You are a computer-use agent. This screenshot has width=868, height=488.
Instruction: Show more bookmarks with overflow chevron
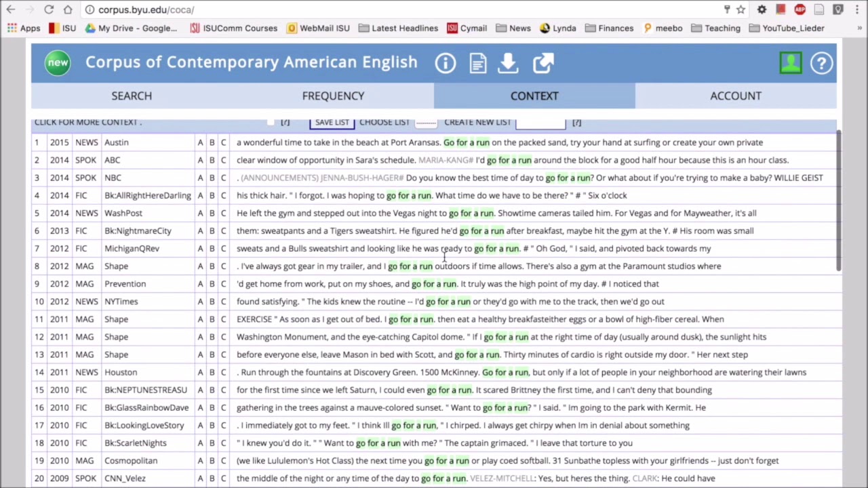pyautogui.click(x=860, y=28)
